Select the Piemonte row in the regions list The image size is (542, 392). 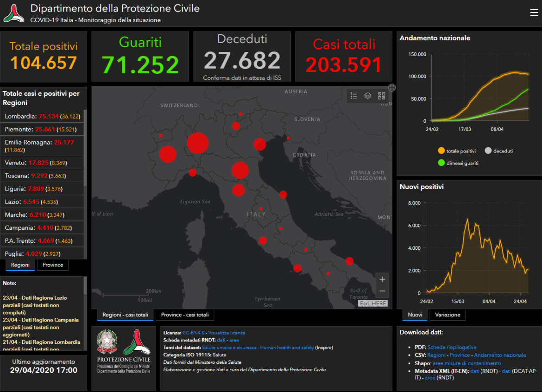click(42, 129)
